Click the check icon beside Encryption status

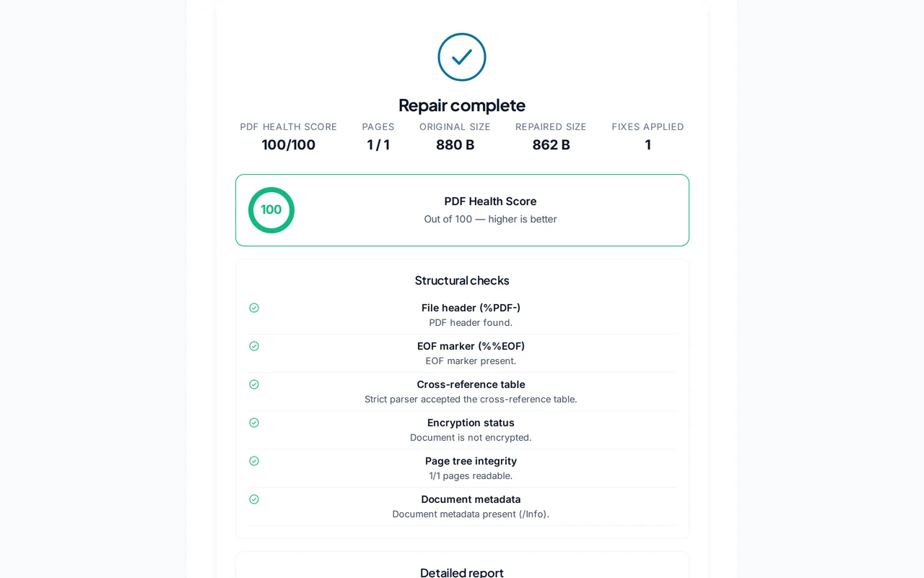(254, 423)
